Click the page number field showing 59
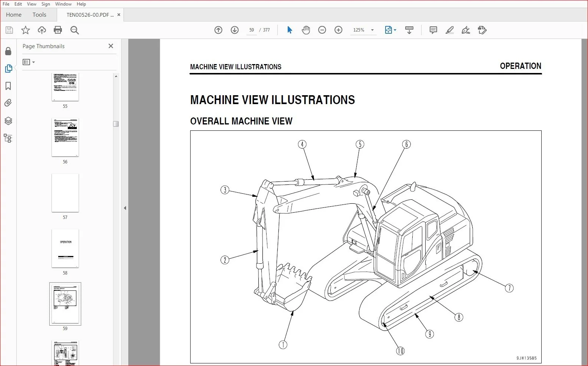Viewport: 588px width, 366px height. click(x=251, y=30)
